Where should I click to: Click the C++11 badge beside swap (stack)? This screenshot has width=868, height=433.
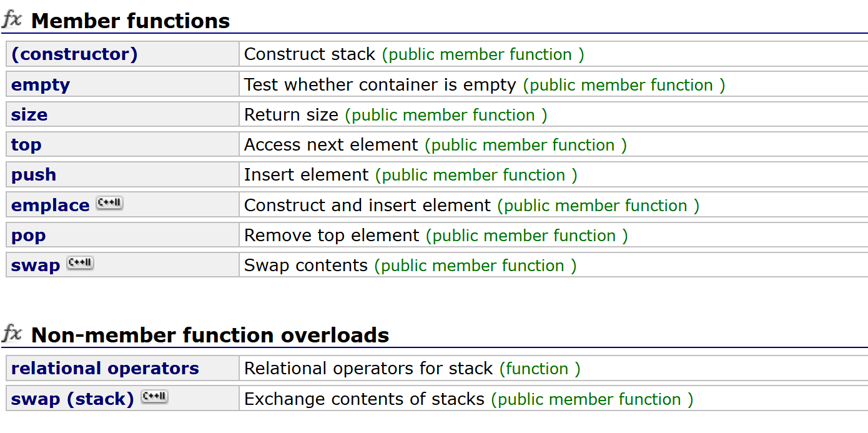pyautogui.click(x=154, y=397)
